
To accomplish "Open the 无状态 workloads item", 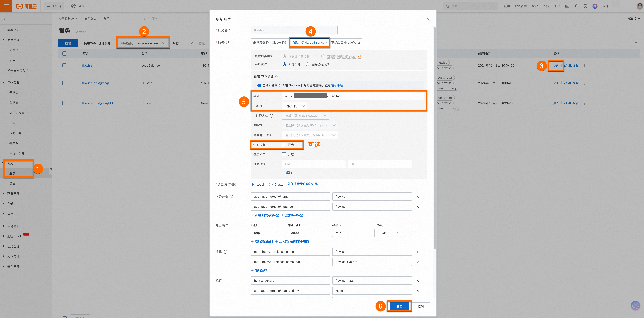I will [14, 93].
